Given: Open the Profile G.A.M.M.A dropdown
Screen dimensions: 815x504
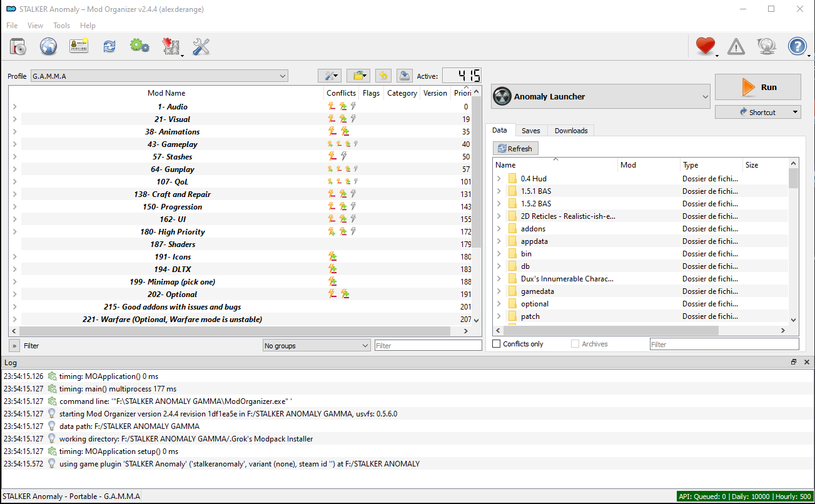Looking at the screenshot, I should pyautogui.click(x=159, y=76).
